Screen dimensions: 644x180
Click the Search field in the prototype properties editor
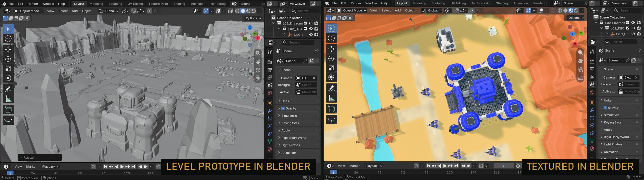pyautogui.click(x=298, y=42)
